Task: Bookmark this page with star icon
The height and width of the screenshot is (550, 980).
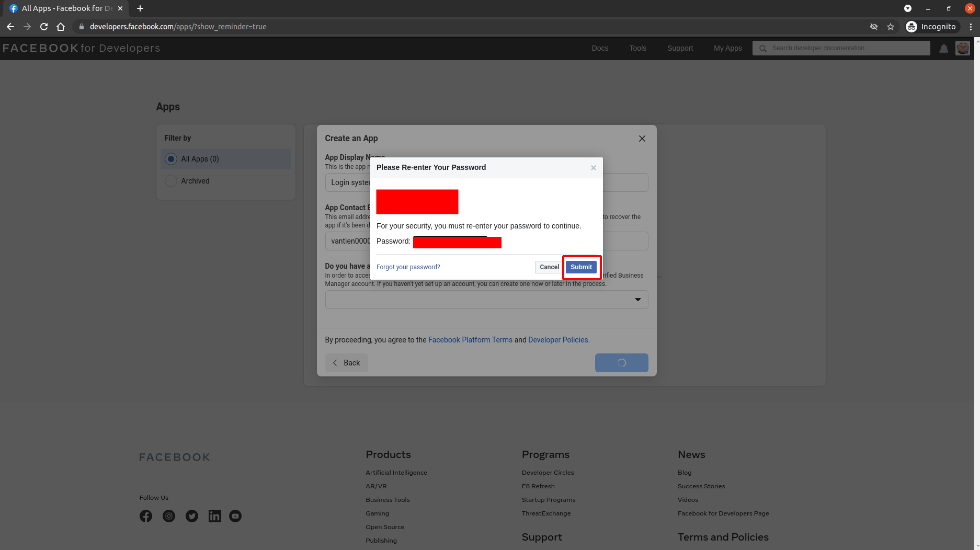Action: point(891,27)
